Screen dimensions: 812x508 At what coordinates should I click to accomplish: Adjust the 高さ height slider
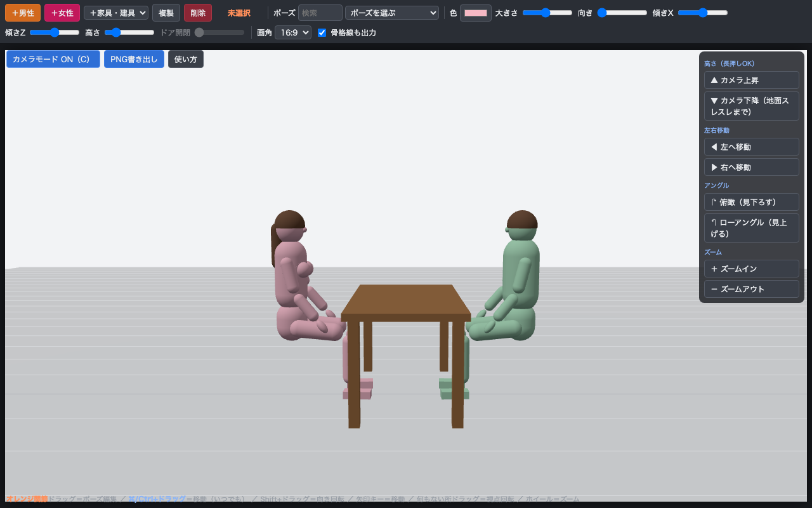click(129, 32)
